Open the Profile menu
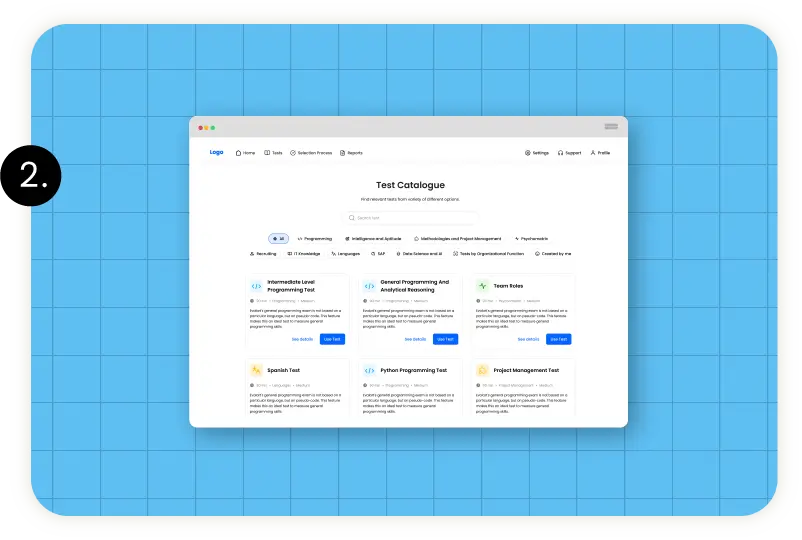 pyautogui.click(x=600, y=153)
